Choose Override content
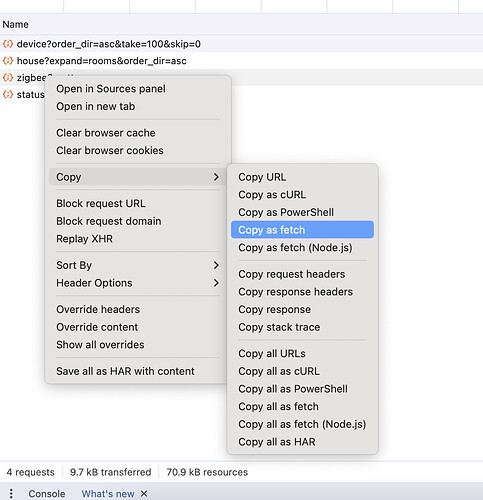The width and height of the screenshot is (483, 500). (x=138, y=327)
